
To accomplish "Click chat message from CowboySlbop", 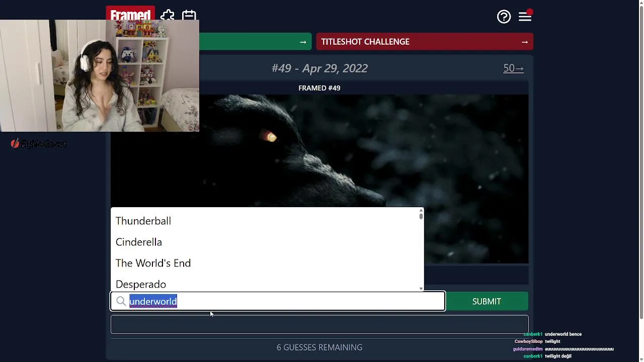I will pyautogui.click(x=537, y=341).
